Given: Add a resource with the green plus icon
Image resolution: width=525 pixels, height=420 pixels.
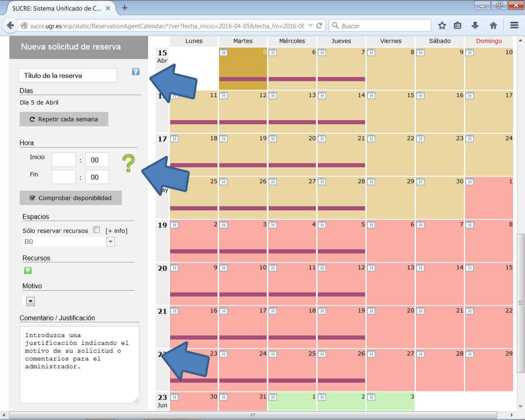Looking at the screenshot, I should (x=28, y=270).
